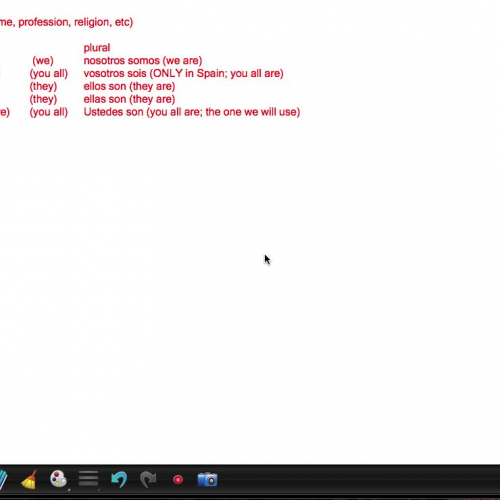
Task: Click '(they)' beside ellas son
Action: pyautogui.click(x=43, y=99)
